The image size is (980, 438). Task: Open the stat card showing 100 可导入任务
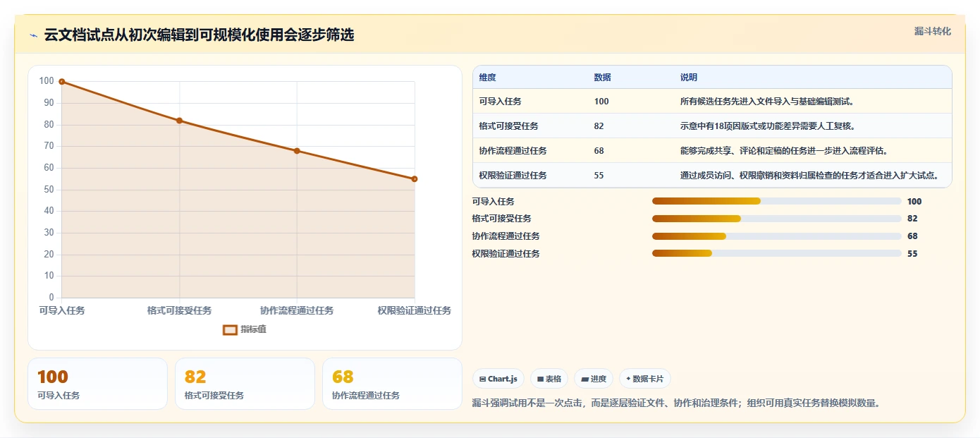97,384
